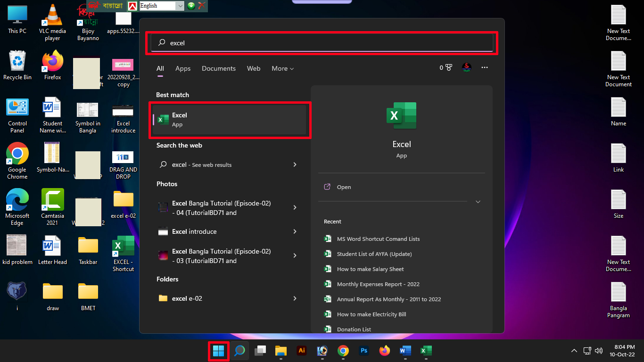Open the three-dot options in search panel
Viewport: 644px width, 362px height.
[x=485, y=68]
